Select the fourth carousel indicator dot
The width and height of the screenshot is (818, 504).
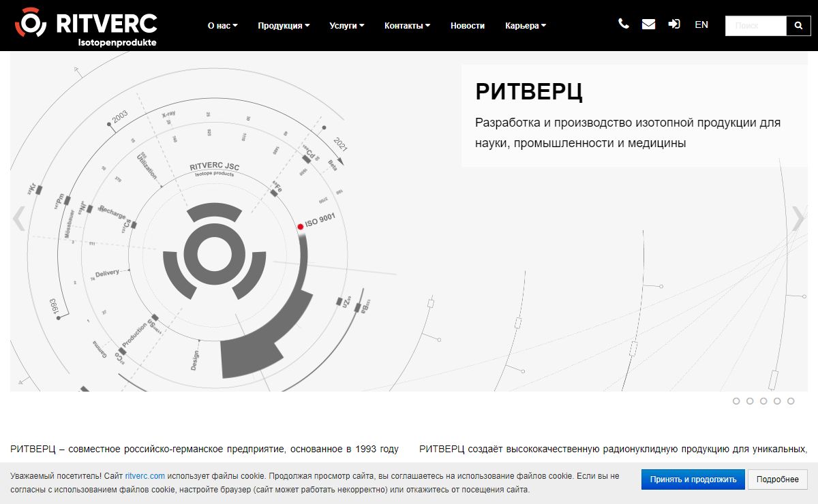pos(777,401)
